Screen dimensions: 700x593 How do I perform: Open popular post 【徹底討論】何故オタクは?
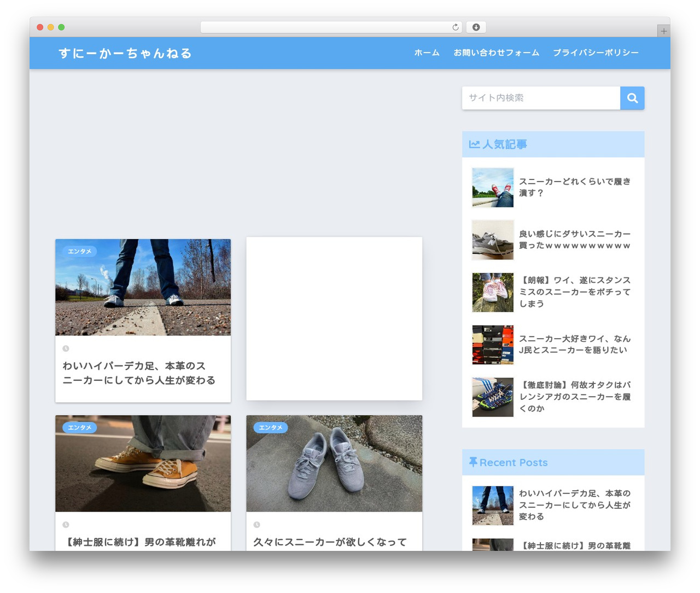pos(574,397)
